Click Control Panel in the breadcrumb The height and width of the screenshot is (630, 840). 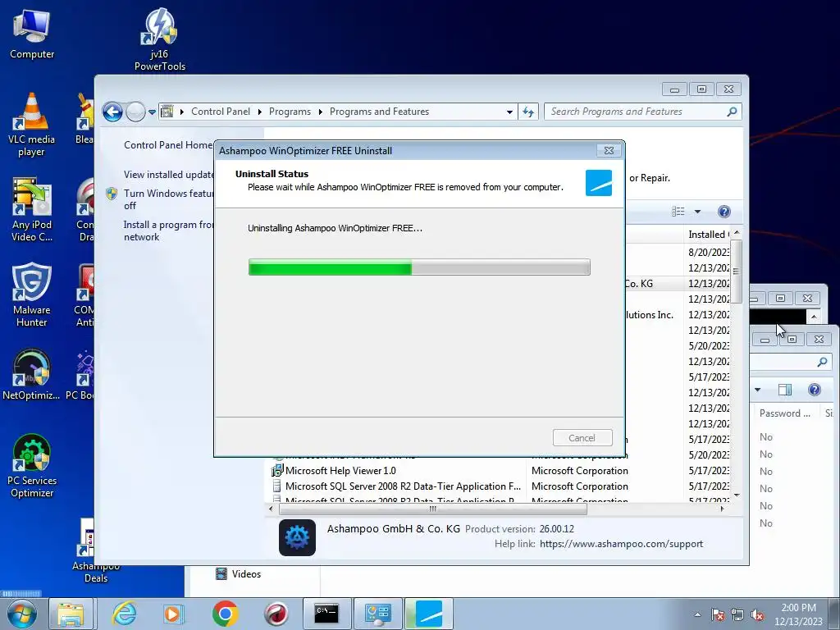pyautogui.click(x=220, y=112)
